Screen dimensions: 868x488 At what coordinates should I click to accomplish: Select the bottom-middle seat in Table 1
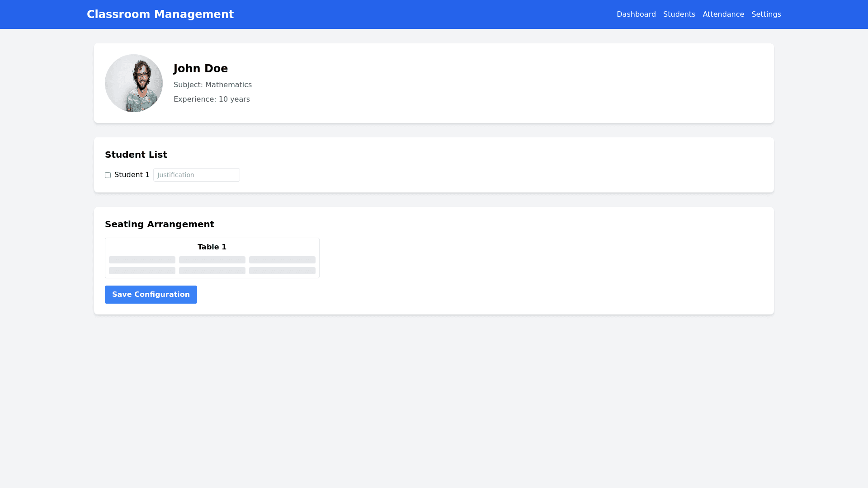pyautogui.click(x=212, y=271)
